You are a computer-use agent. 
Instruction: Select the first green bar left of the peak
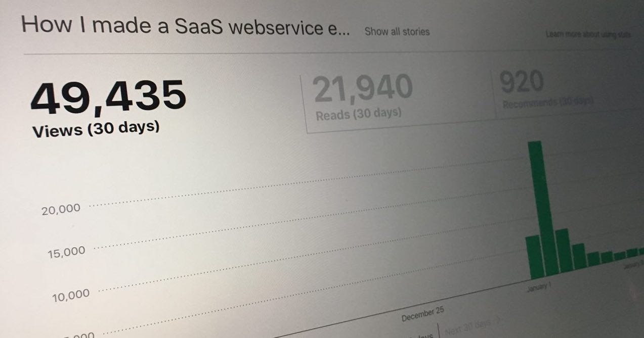[534, 257]
